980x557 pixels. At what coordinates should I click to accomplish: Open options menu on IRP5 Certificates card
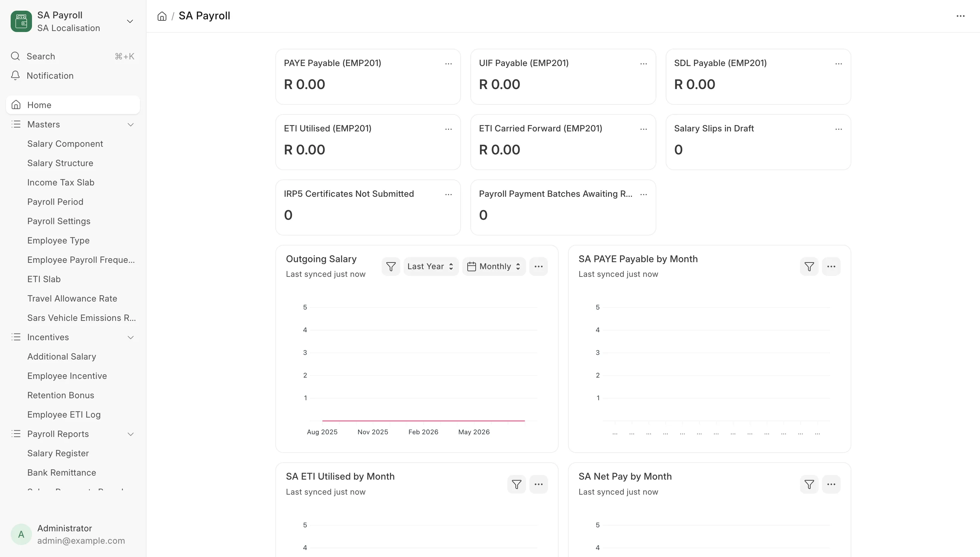(448, 194)
